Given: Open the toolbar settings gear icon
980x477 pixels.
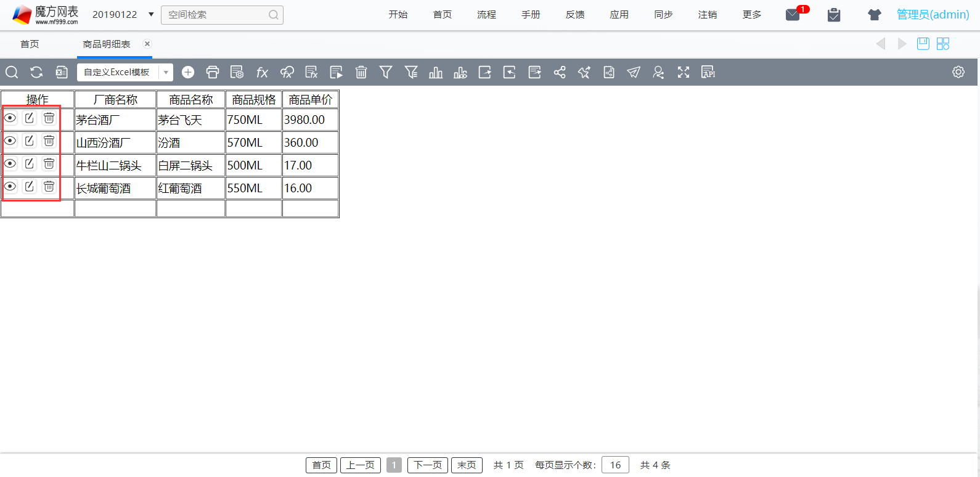Looking at the screenshot, I should click(x=958, y=71).
